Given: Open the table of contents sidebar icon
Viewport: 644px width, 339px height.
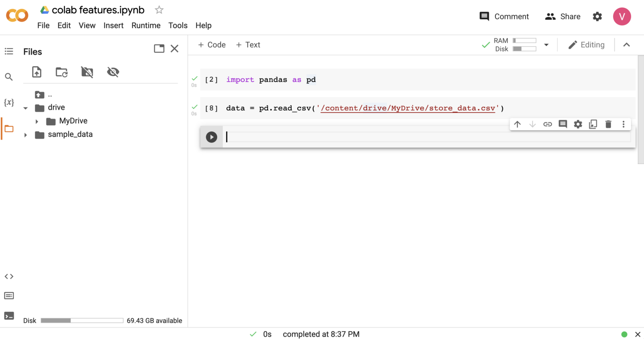Looking at the screenshot, I should click(x=9, y=51).
